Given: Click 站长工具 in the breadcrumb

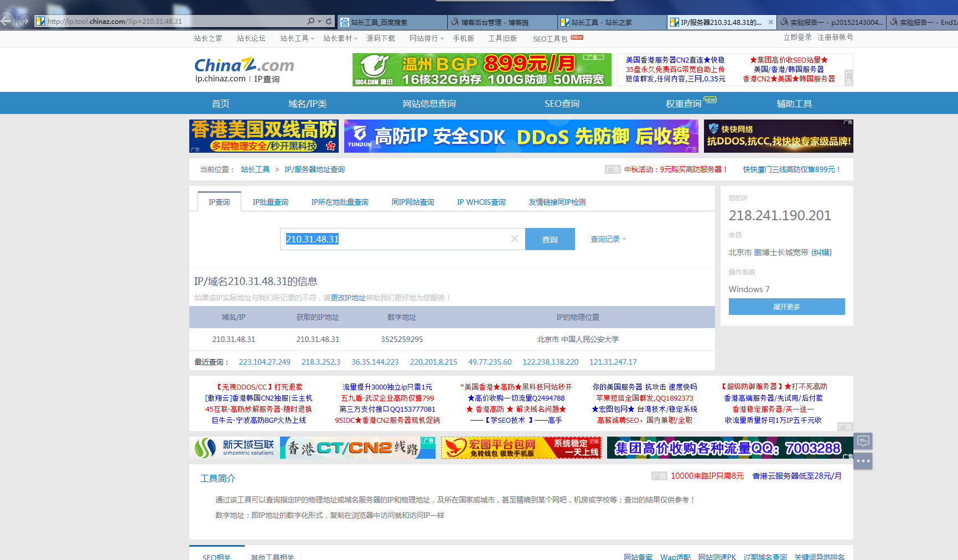Looking at the screenshot, I should click(255, 169).
